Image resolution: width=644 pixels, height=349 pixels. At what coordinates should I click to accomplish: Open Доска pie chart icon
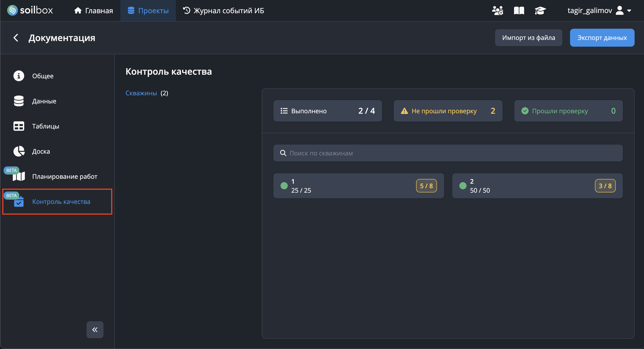coord(19,151)
